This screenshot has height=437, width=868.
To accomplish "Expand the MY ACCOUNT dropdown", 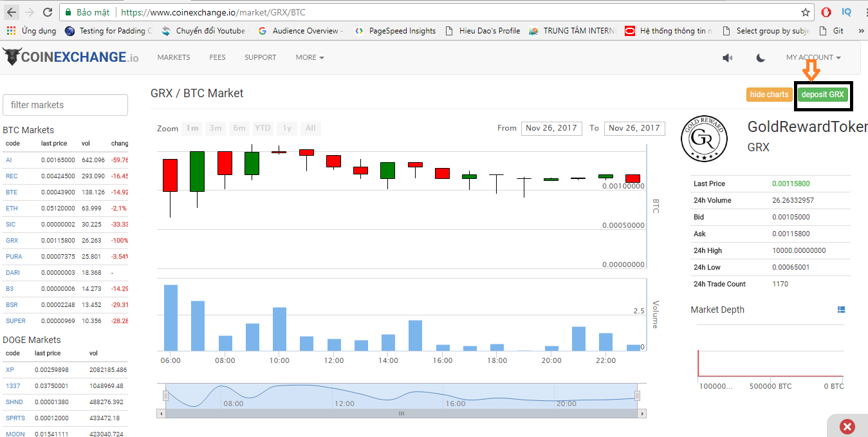I will click(813, 58).
